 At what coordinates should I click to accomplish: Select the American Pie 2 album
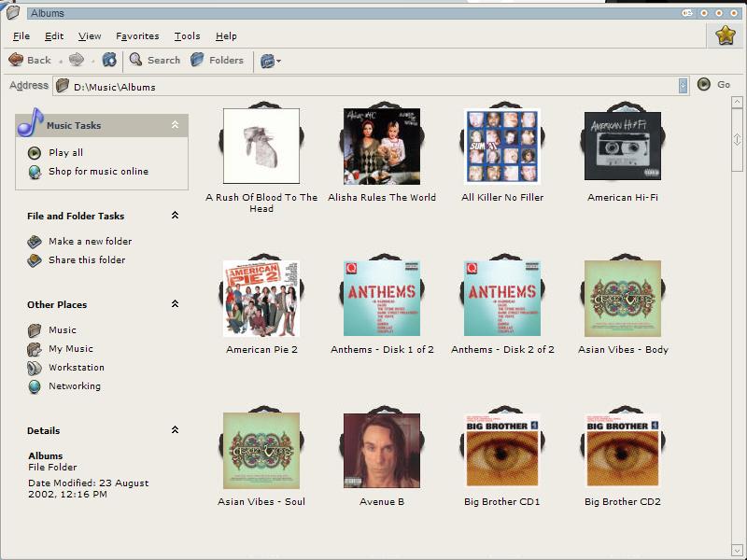coord(261,299)
